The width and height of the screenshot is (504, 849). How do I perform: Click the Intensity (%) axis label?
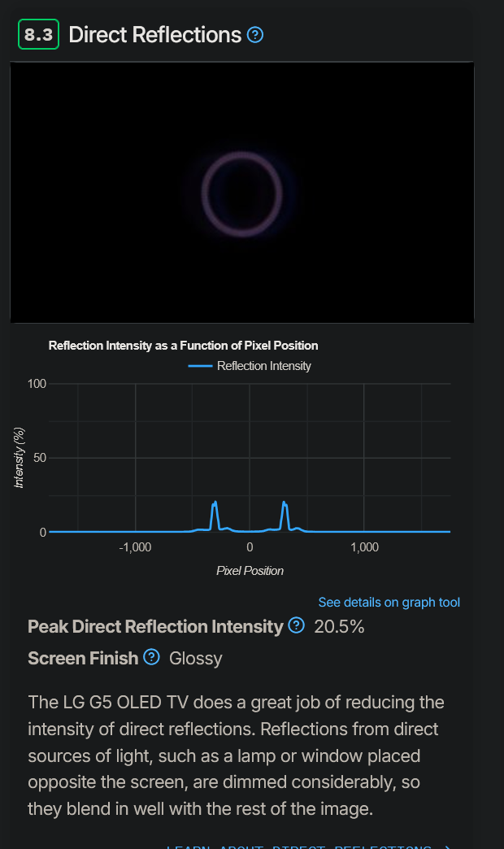click(x=20, y=458)
